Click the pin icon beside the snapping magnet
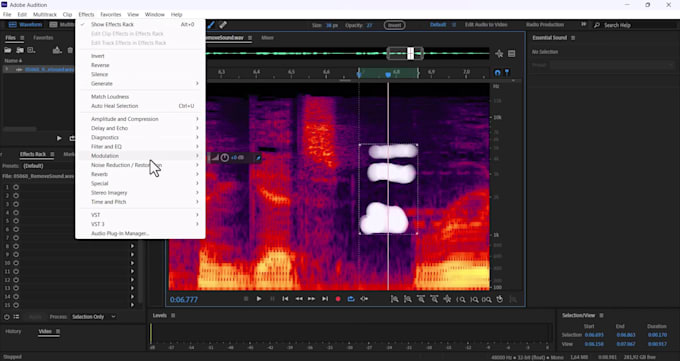This screenshot has height=361, width=680. pyautogui.click(x=507, y=72)
